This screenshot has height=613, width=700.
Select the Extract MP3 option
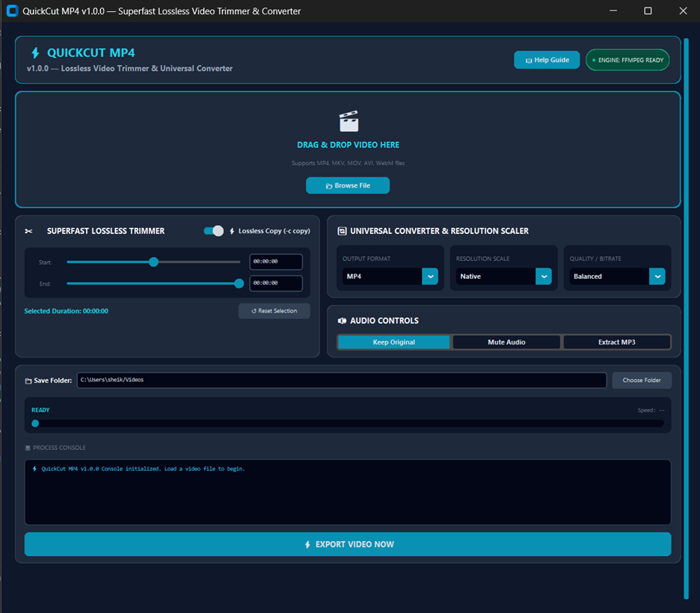pos(616,342)
